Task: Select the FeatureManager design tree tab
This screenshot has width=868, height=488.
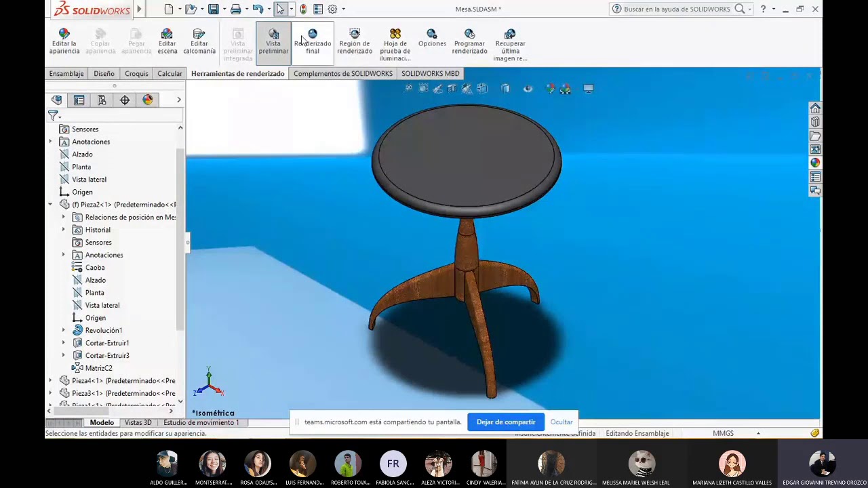Action: [x=57, y=100]
